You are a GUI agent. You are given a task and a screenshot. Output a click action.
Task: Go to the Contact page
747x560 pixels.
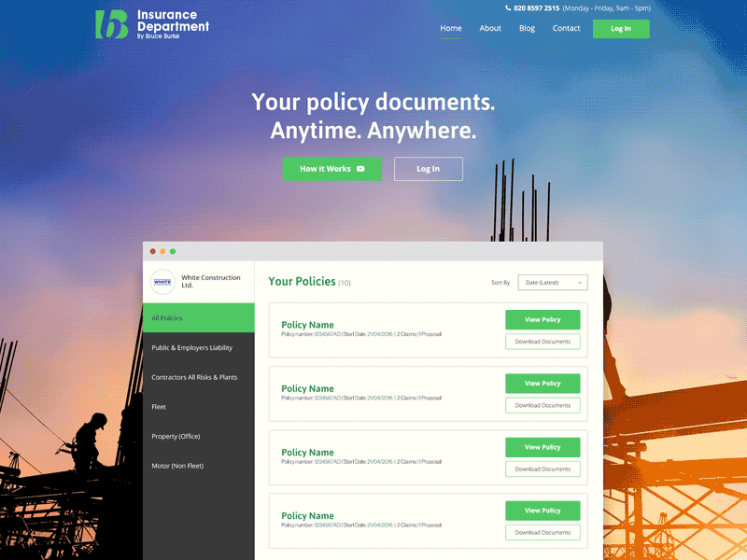[x=566, y=28]
